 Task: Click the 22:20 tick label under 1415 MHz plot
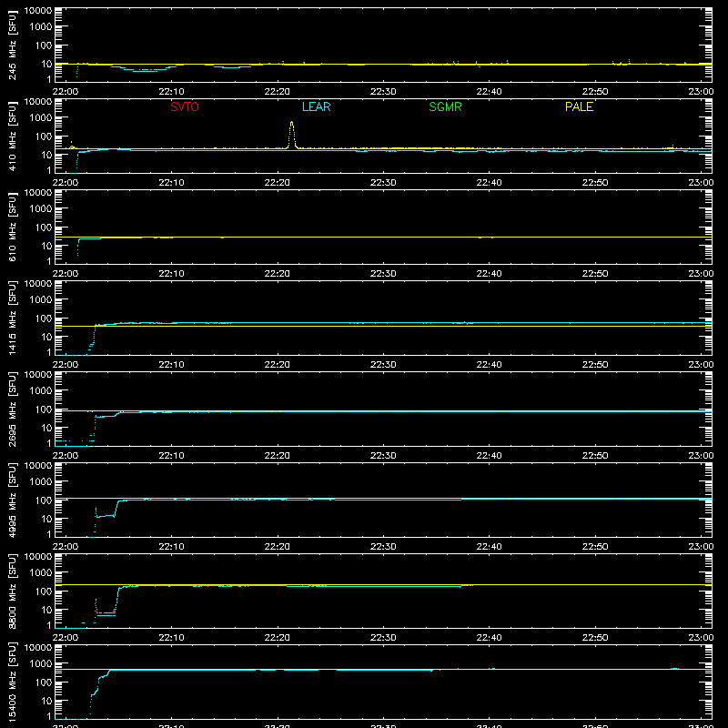(x=278, y=365)
